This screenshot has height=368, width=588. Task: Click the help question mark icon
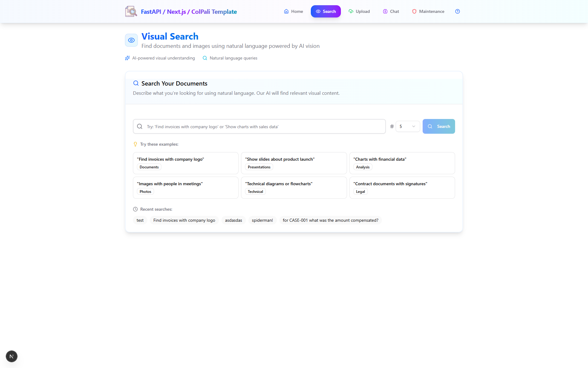tap(457, 11)
